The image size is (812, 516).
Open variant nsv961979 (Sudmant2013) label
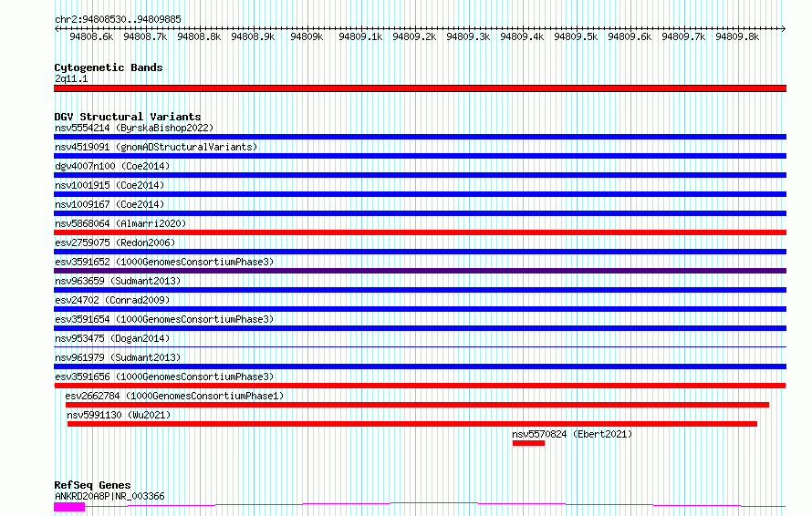[118, 357]
